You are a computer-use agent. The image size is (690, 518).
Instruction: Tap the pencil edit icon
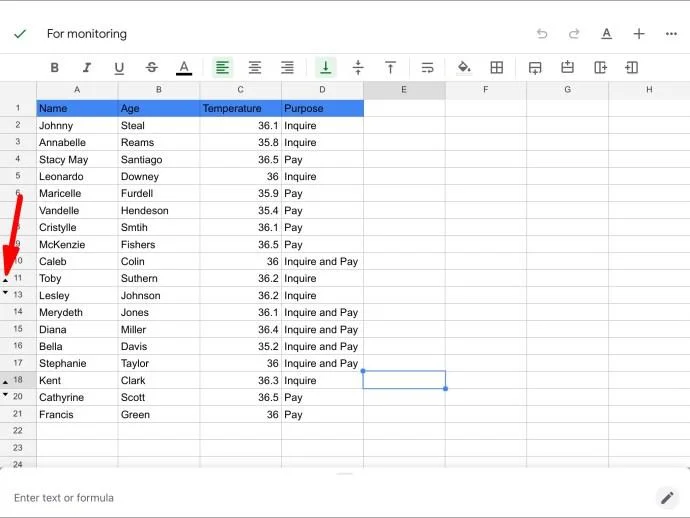tap(667, 498)
